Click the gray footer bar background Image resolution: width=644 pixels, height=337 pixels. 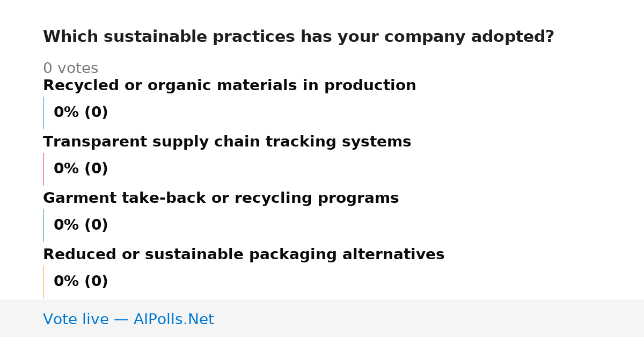(x=429, y=318)
